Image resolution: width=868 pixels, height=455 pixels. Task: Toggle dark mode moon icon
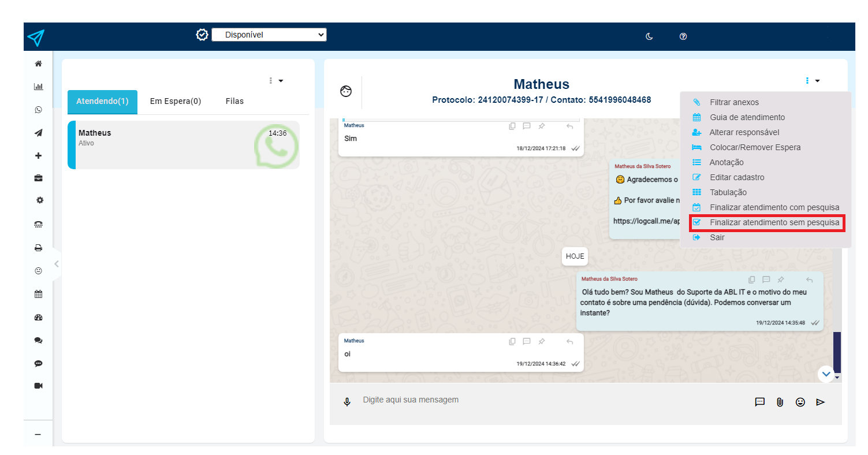tap(649, 36)
